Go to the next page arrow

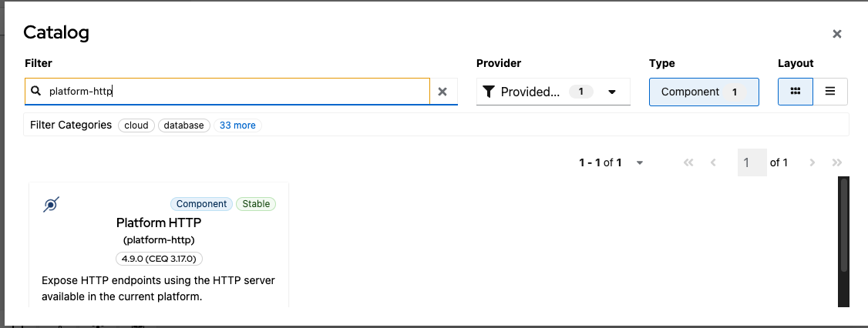pos(812,162)
